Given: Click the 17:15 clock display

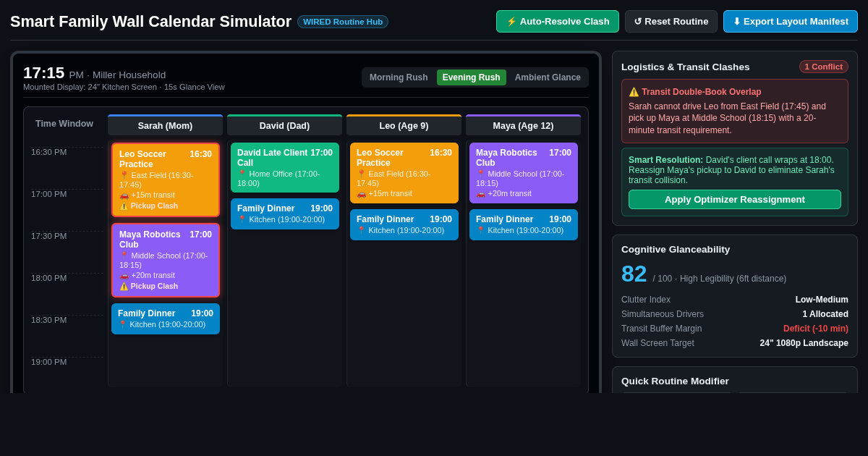Looking at the screenshot, I should [43, 73].
